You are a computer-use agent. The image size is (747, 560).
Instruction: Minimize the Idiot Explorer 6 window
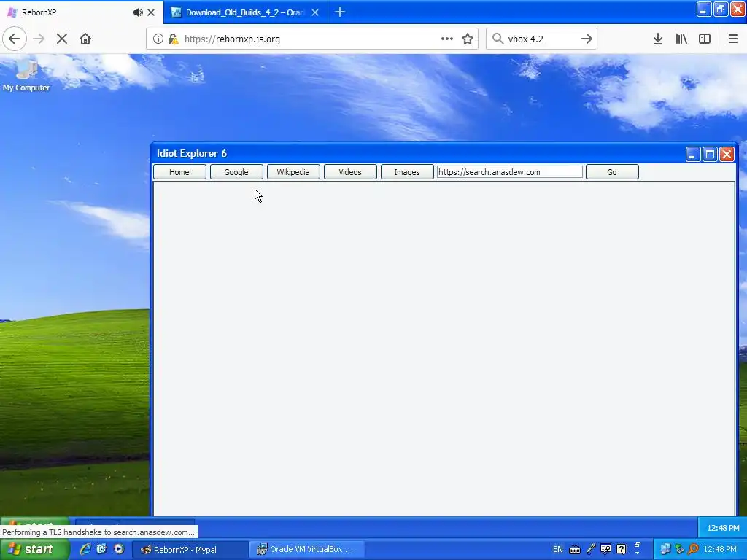tap(693, 154)
